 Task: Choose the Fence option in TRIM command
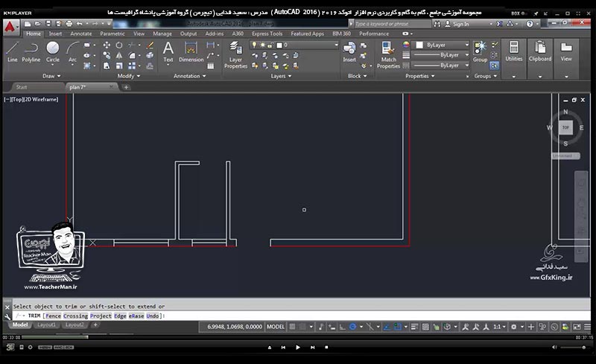pyautogui.click(x=53, y=316)
